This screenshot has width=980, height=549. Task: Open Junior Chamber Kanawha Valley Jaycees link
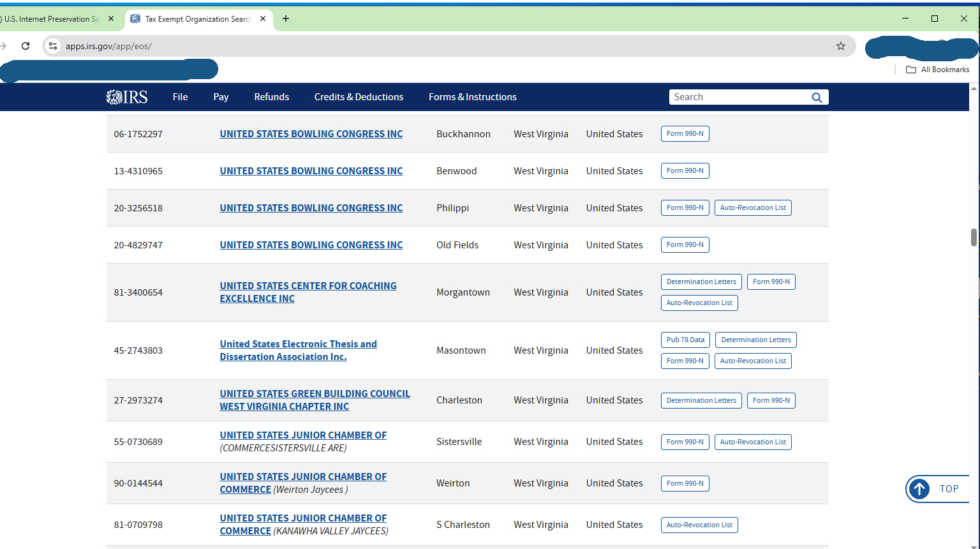point(304,525)
